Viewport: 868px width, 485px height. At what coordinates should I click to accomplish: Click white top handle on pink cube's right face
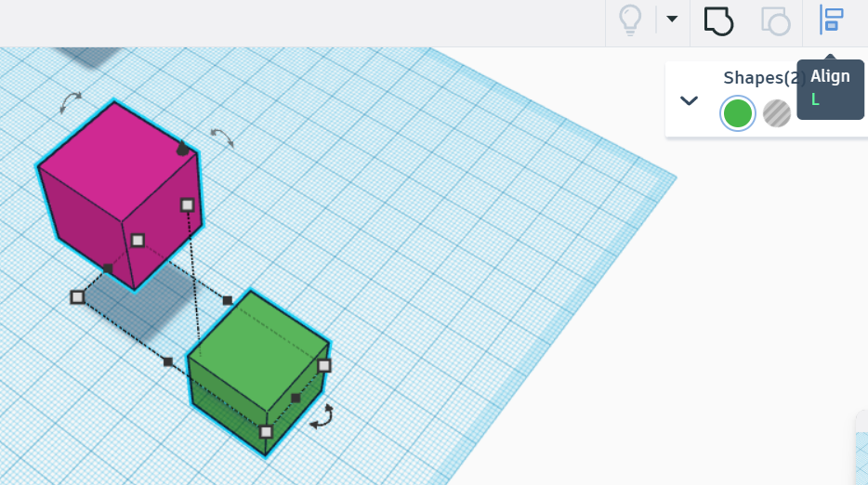click(x=187, y=205)
